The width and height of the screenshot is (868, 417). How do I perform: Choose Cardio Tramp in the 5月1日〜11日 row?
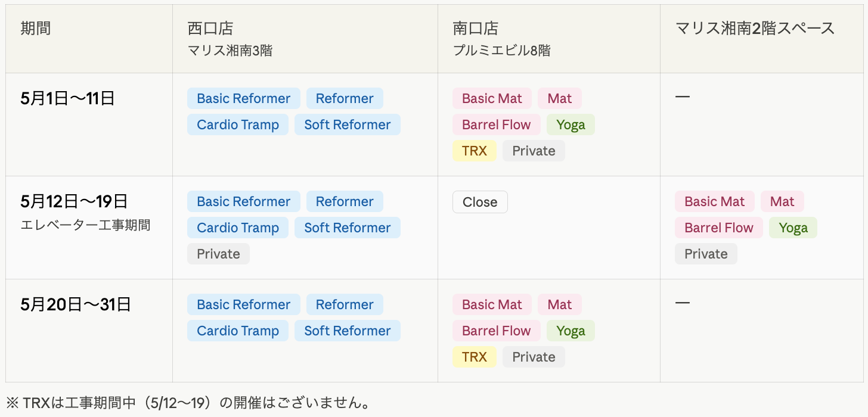click(237, 125)
